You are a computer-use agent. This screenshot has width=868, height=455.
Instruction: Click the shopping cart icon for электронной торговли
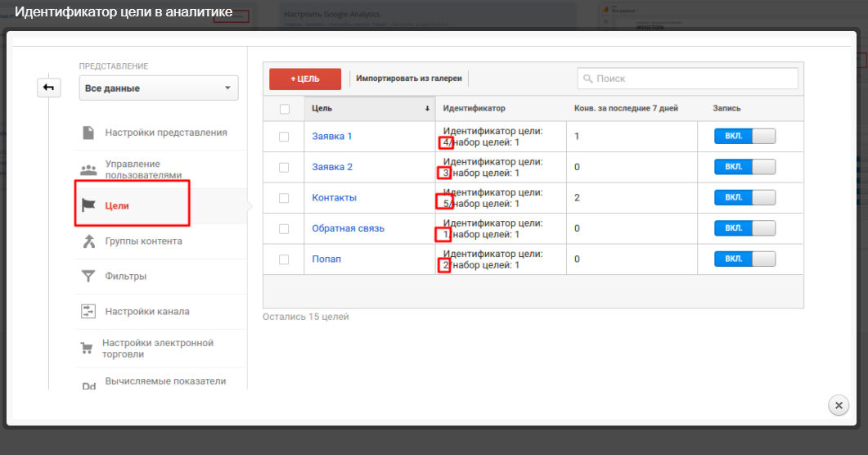[x=86, y=349]
